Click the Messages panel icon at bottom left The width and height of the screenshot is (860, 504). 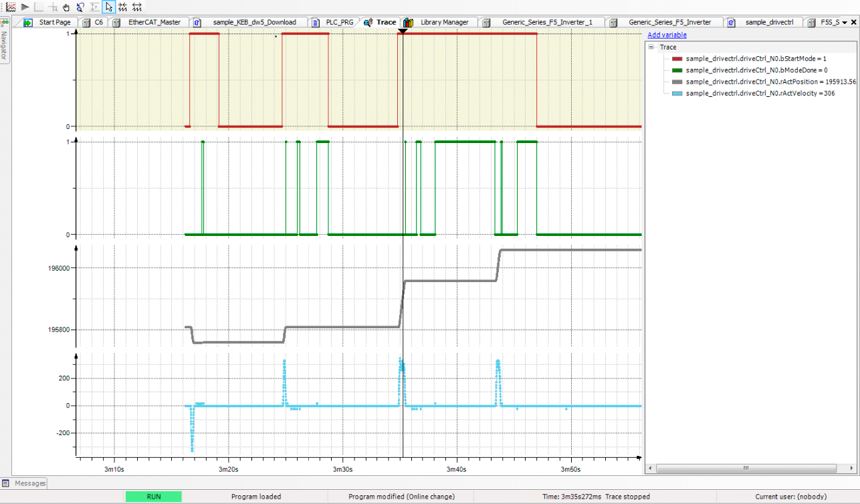pyautogui.click(x=5, y=483)
